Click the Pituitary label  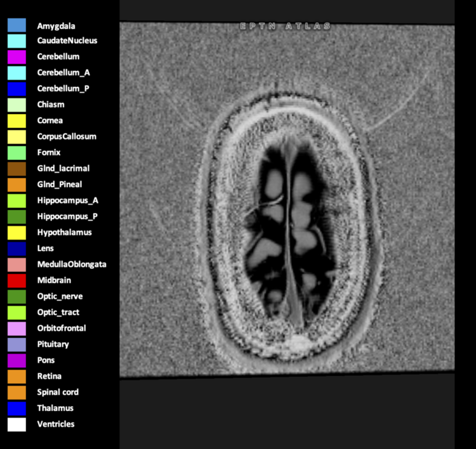coord(53,344)
